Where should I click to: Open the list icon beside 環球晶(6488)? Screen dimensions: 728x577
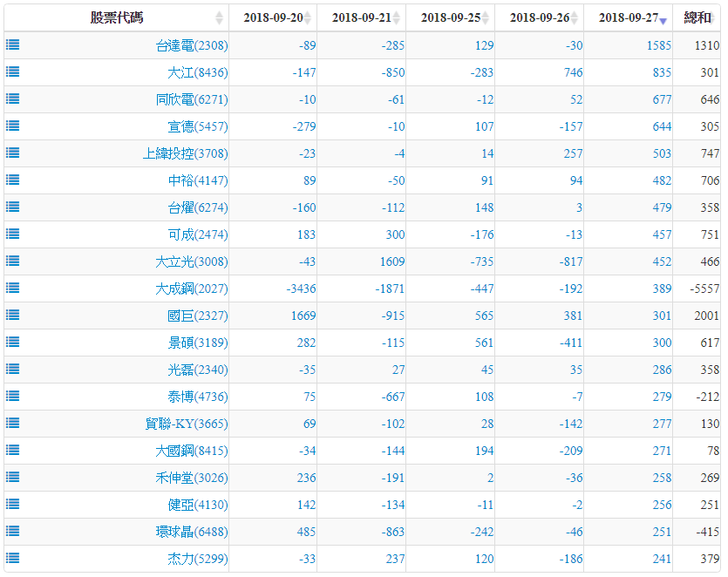coord(13,532)
